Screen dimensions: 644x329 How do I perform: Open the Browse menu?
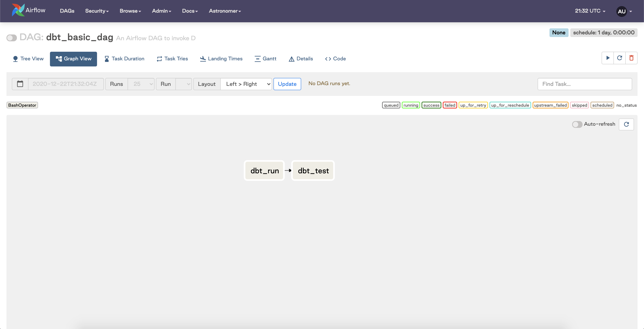click(x=130, y=11)
